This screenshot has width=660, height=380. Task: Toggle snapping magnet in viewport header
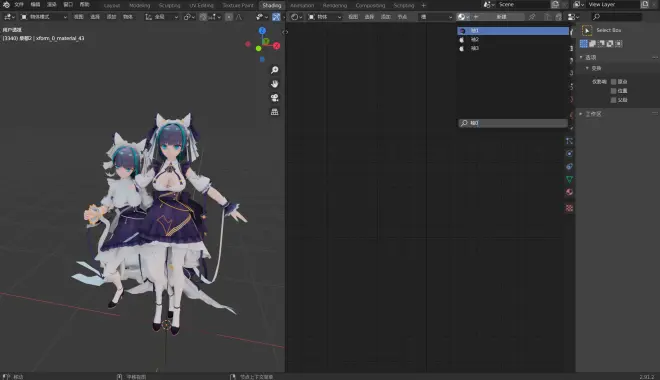[203, 17]
